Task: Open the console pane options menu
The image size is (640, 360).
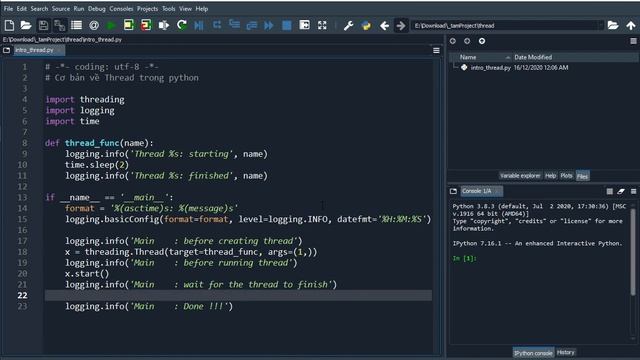Action: click(633, 191)
